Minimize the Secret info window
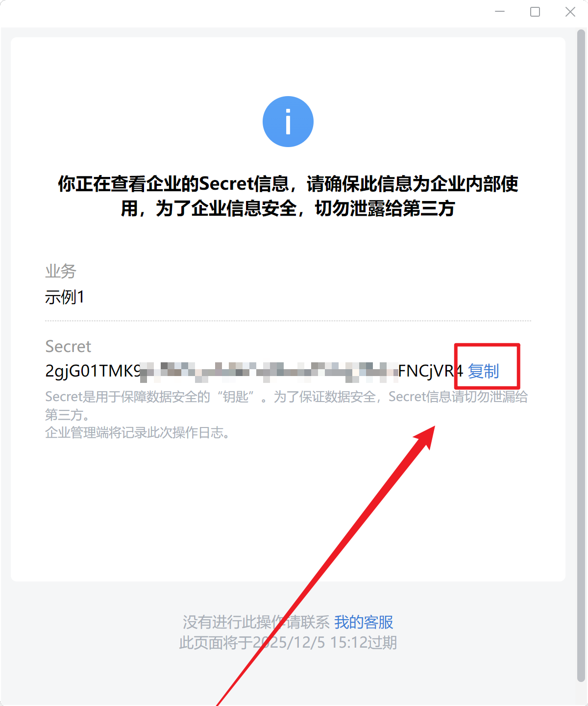The height and width of the screenshot is (706, 588). click(x=500, y=11)
